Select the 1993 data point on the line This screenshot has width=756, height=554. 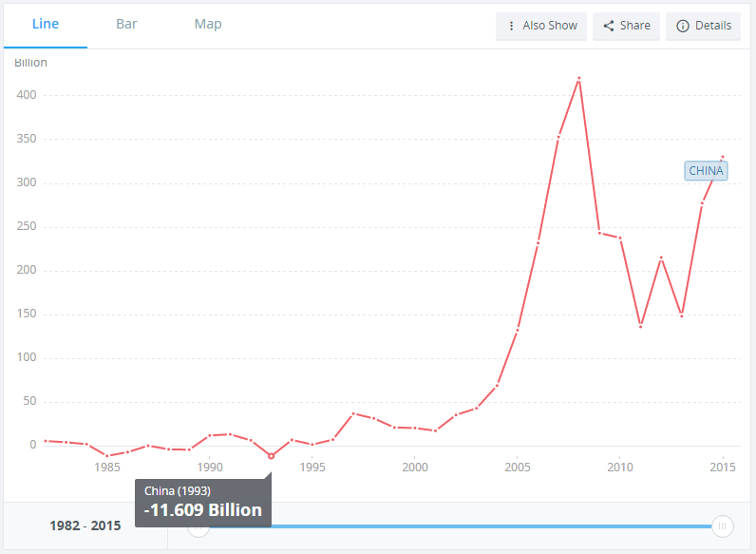pyautogui.click(x=271, y=456)
